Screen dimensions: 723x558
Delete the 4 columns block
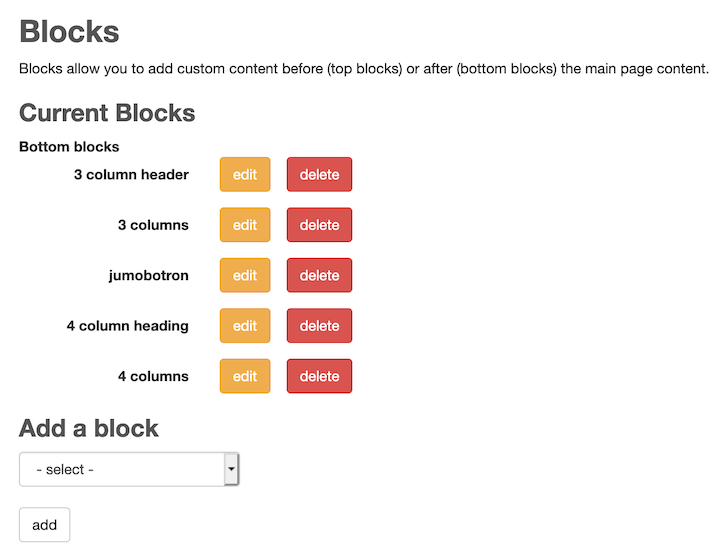[x=319, y=376]
